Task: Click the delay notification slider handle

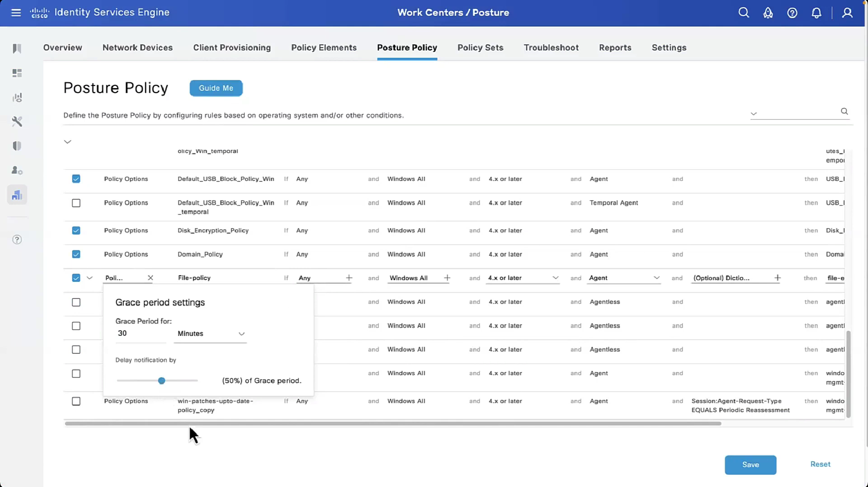Action: 161,381
